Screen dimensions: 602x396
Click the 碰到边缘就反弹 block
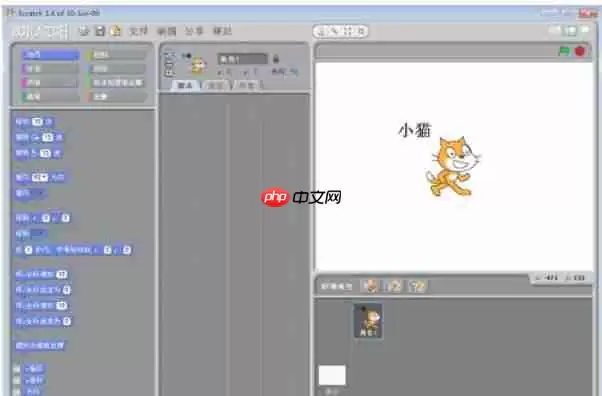[x=40, y=345]
